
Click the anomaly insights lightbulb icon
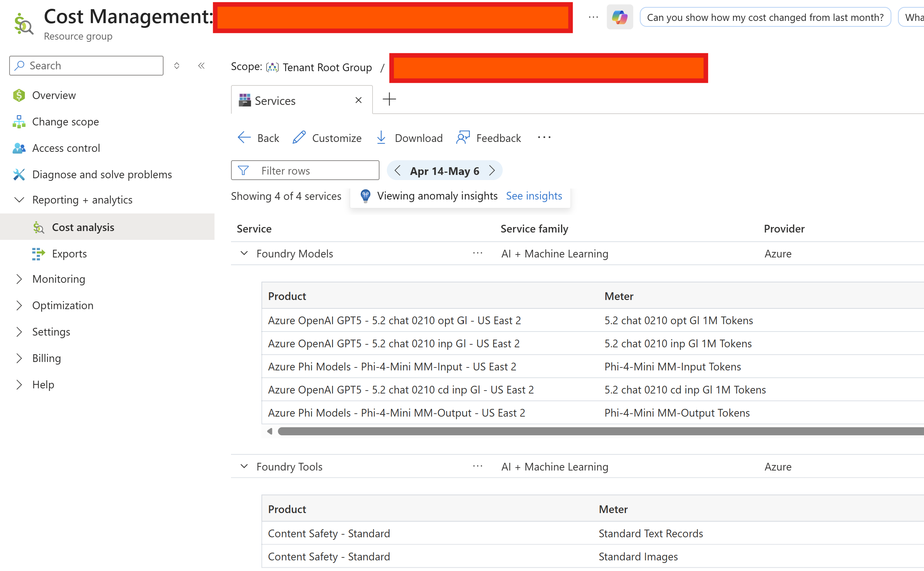365,196
